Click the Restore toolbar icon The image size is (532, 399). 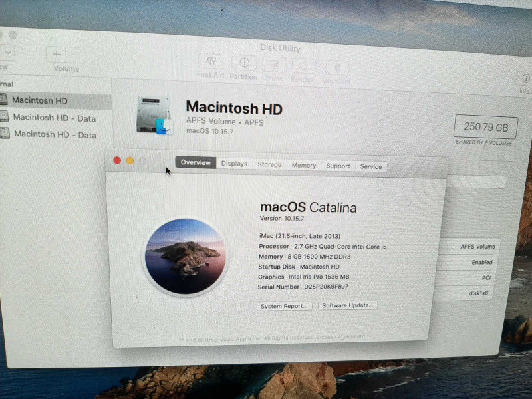(303, 67)
